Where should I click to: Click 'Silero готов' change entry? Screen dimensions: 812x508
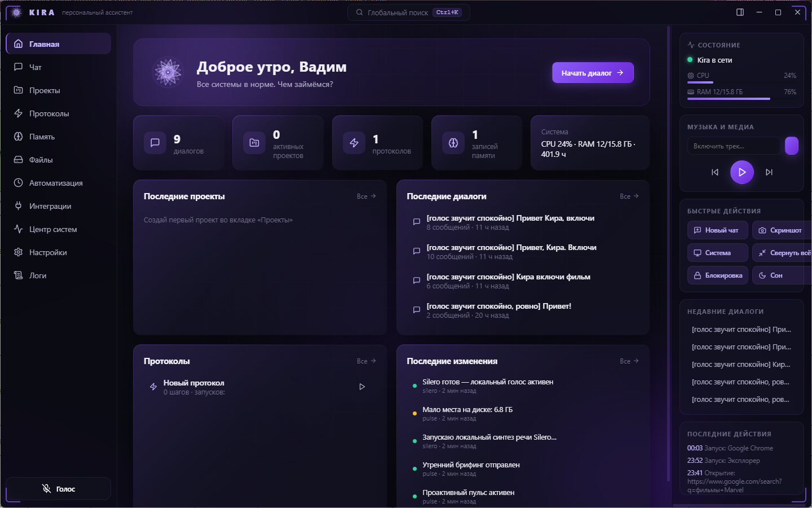tap(523, 386)
